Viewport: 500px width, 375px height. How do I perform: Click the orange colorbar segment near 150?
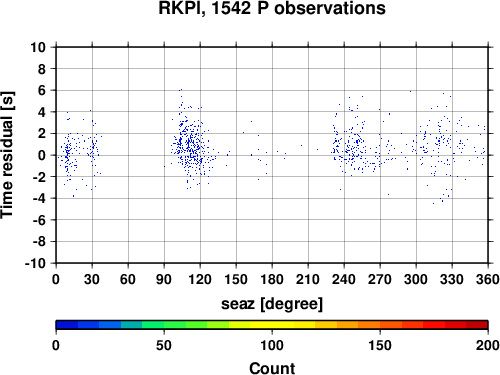pyautogui.click(x=369, y=325)
